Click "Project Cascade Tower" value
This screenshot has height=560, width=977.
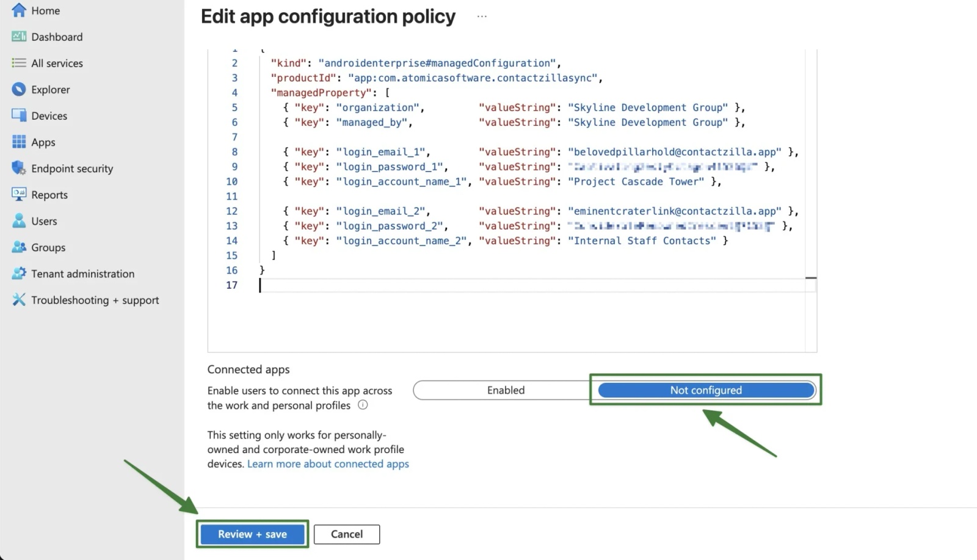point(636,181)
